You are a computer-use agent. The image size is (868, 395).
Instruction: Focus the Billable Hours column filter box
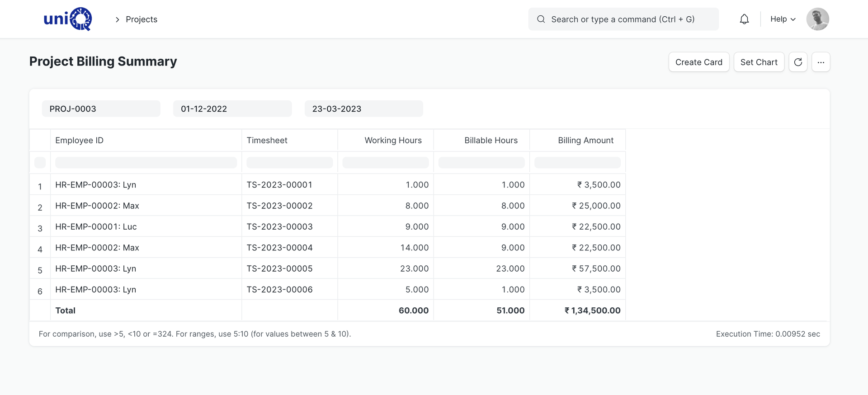[481, 163]
